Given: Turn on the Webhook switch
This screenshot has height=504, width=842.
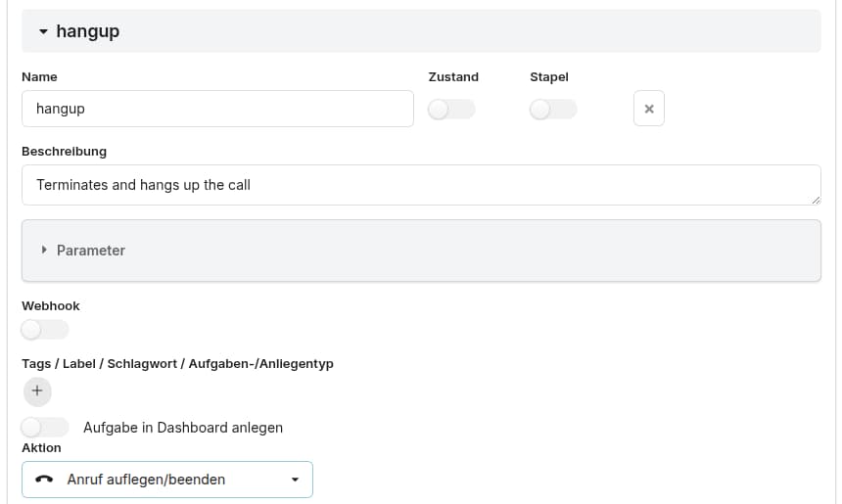Looking at the screenshot, I should coord(45,330).
